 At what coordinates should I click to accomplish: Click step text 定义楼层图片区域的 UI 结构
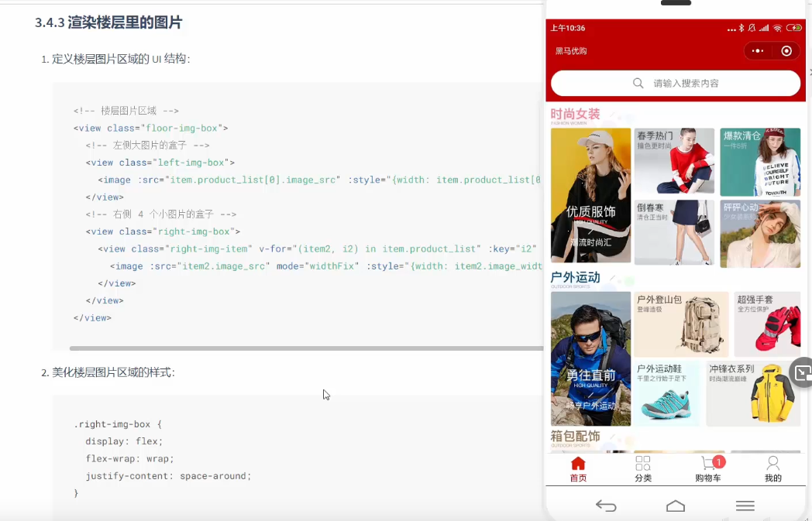coord(121,59)
